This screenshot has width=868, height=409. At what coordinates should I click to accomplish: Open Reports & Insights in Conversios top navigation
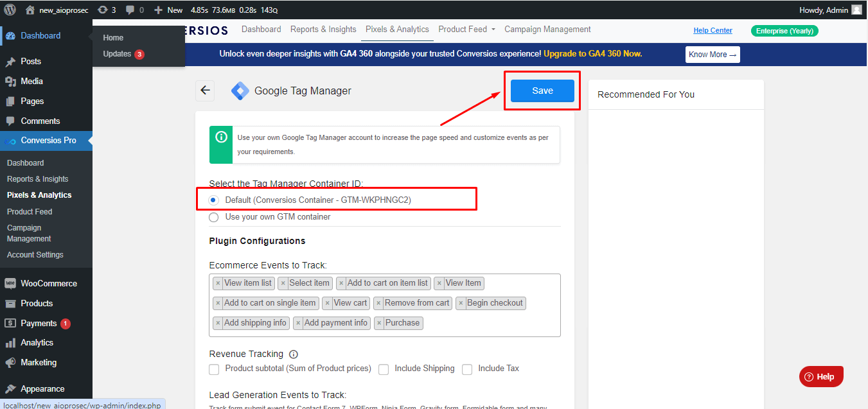[x=323, y=30]
